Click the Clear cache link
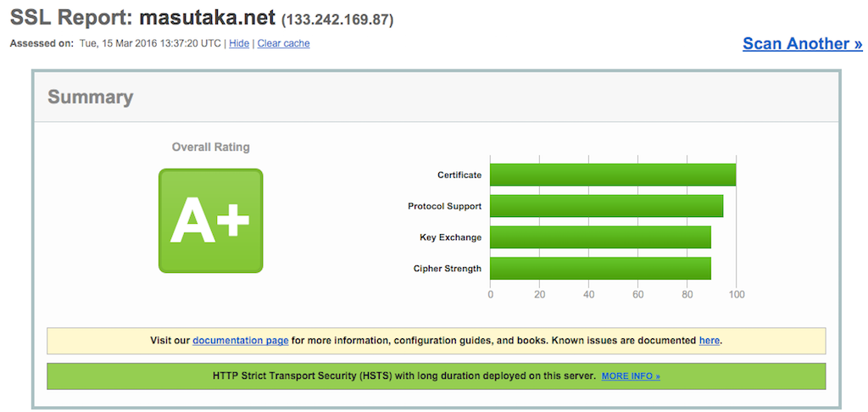 click(x=283, y=43)
